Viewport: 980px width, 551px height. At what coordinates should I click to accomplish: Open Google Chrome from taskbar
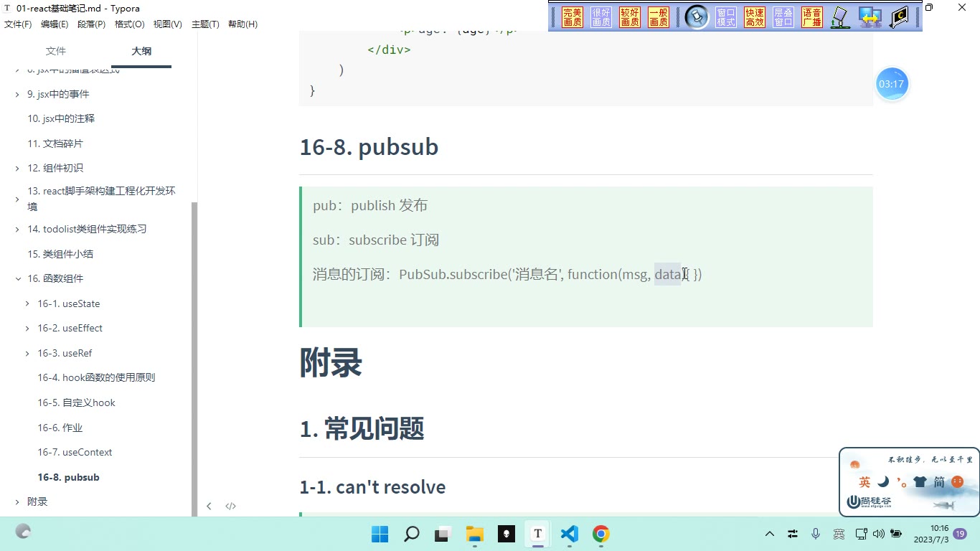point(601,534)
